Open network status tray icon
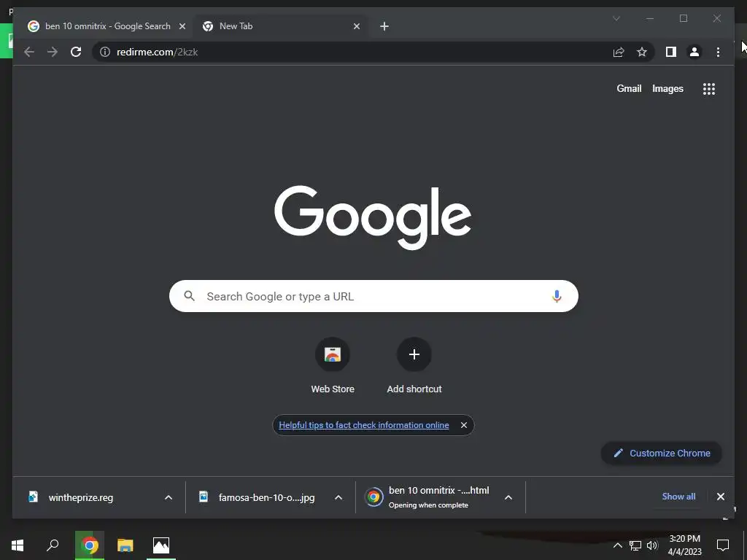The image size is (747, 560). [x=635, y=545]
